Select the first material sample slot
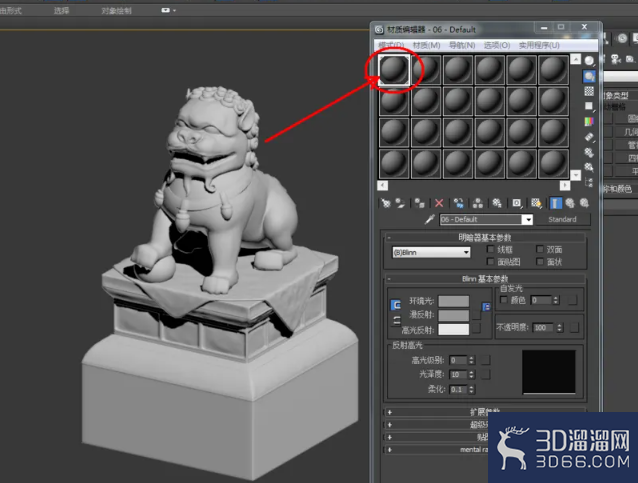Screen dimensions: 638x483 coord(394,70)
